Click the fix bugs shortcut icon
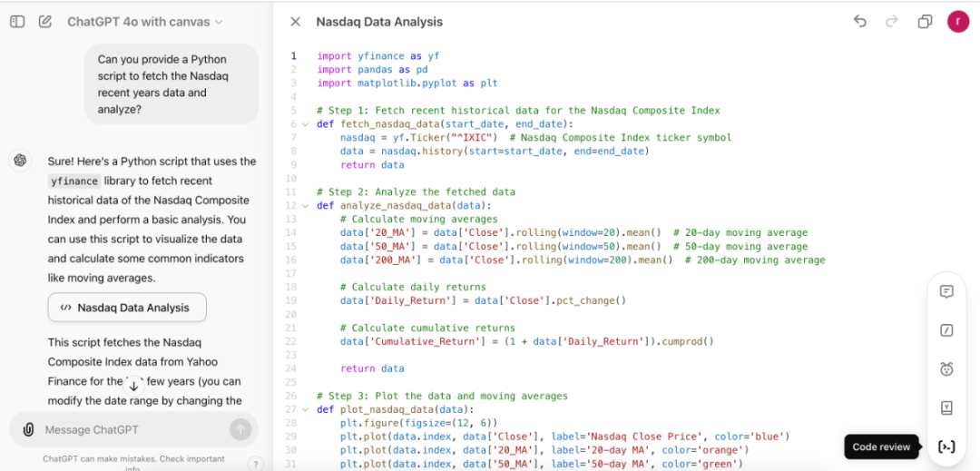 coord(946,369)
